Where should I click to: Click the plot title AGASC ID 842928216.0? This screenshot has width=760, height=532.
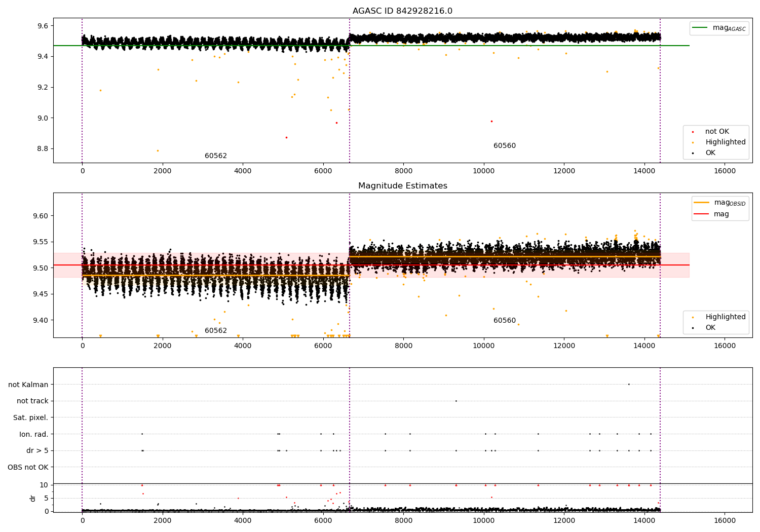click(402, 11)
